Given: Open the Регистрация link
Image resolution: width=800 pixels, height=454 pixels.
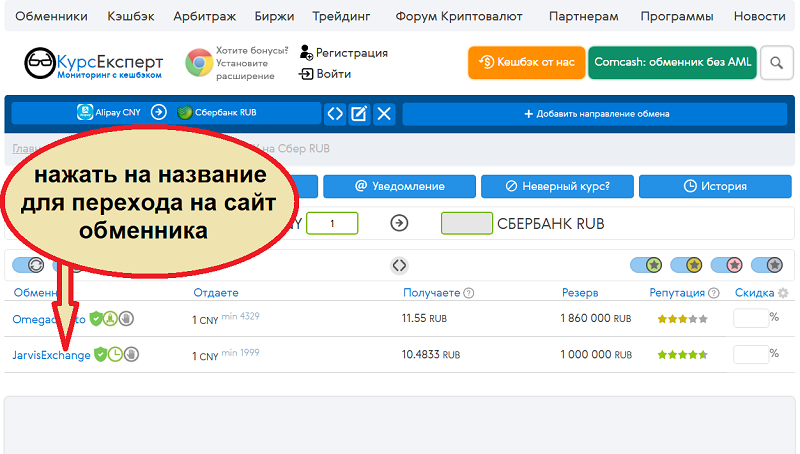Looking at the screenshot, I should (x=344, y=53).
